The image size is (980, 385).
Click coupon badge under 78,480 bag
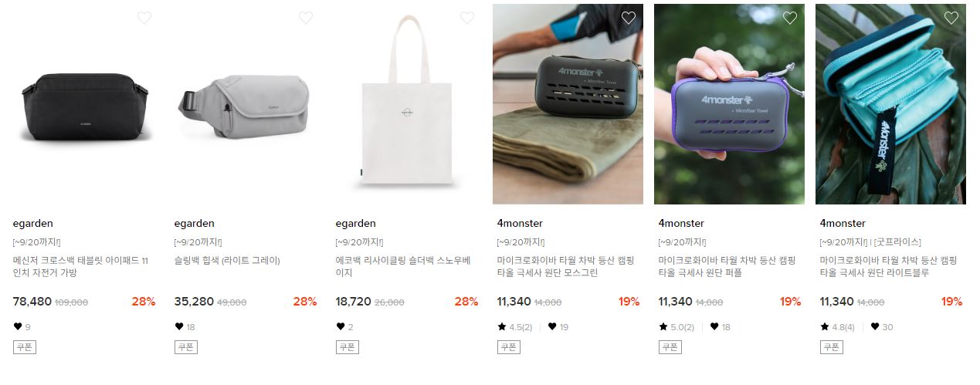pos(25,347)
